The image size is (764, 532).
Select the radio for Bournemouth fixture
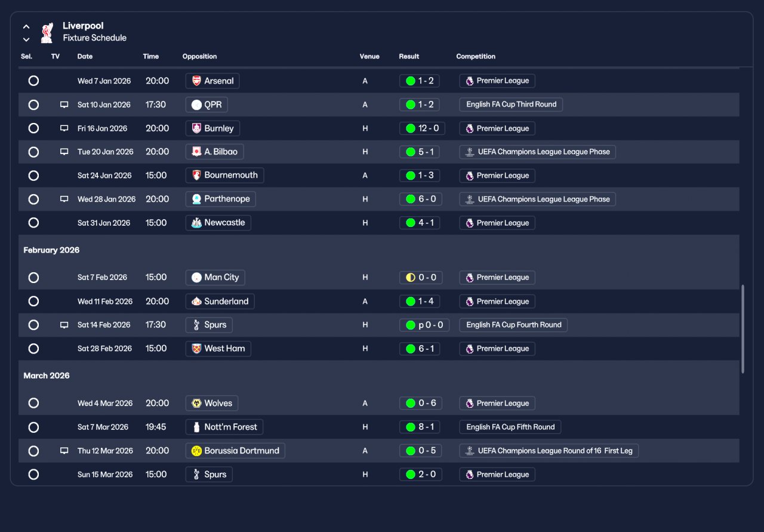click(x=33, y=176)
